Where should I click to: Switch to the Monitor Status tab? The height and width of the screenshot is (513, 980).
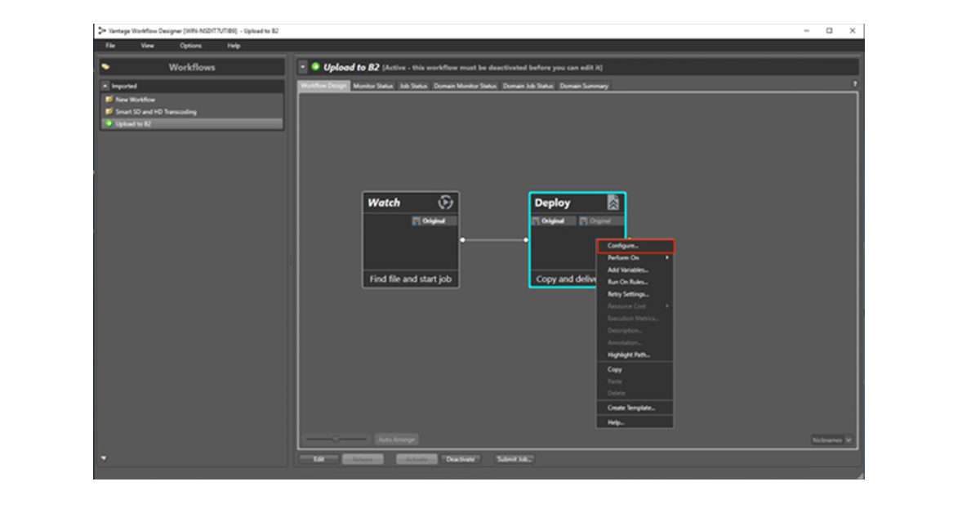pos(373,86)
